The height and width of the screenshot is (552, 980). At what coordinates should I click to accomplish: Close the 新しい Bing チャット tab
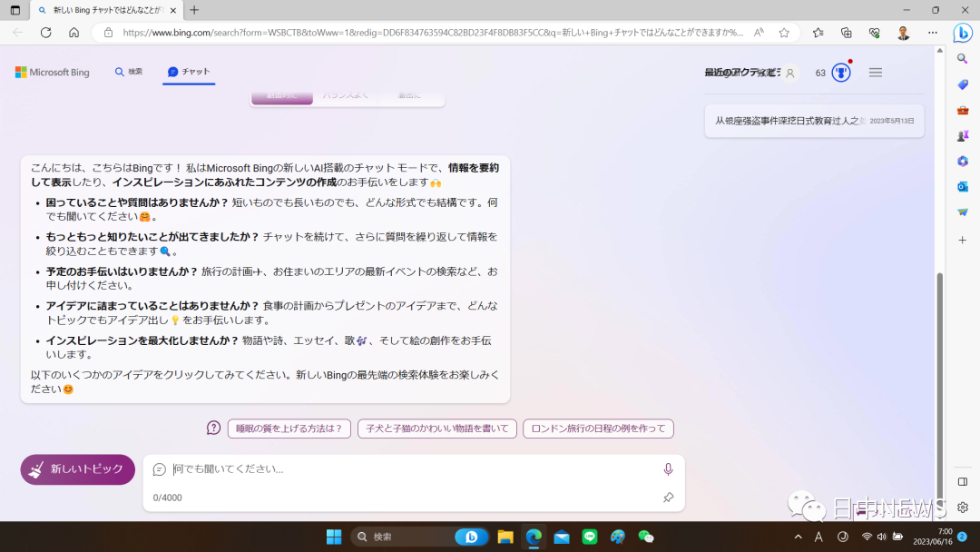173,11
